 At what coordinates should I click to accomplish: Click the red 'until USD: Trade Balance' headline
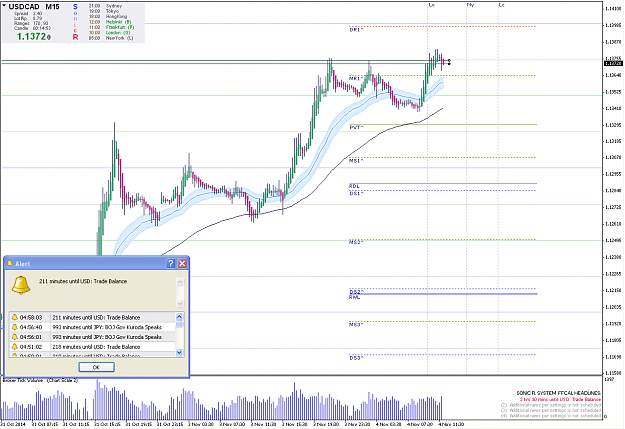point(560,399)
